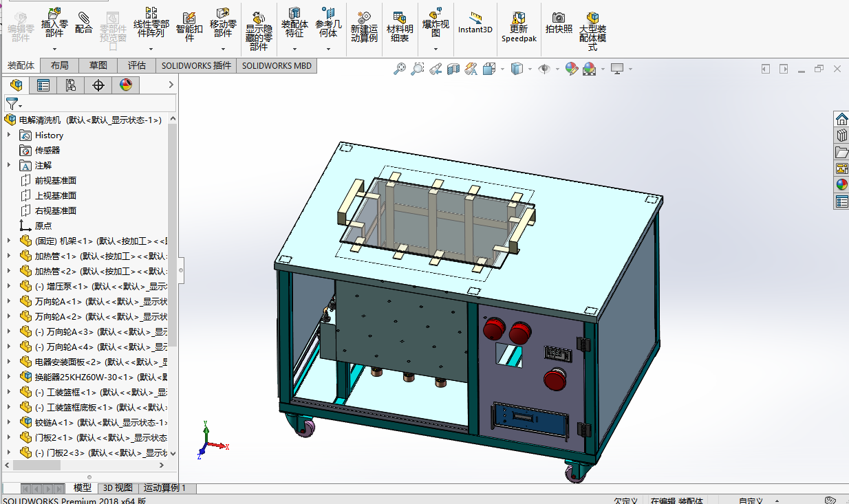Open dropdown arrow next to Apply Scene
849x504 pixels.
[x=603, y=69]
